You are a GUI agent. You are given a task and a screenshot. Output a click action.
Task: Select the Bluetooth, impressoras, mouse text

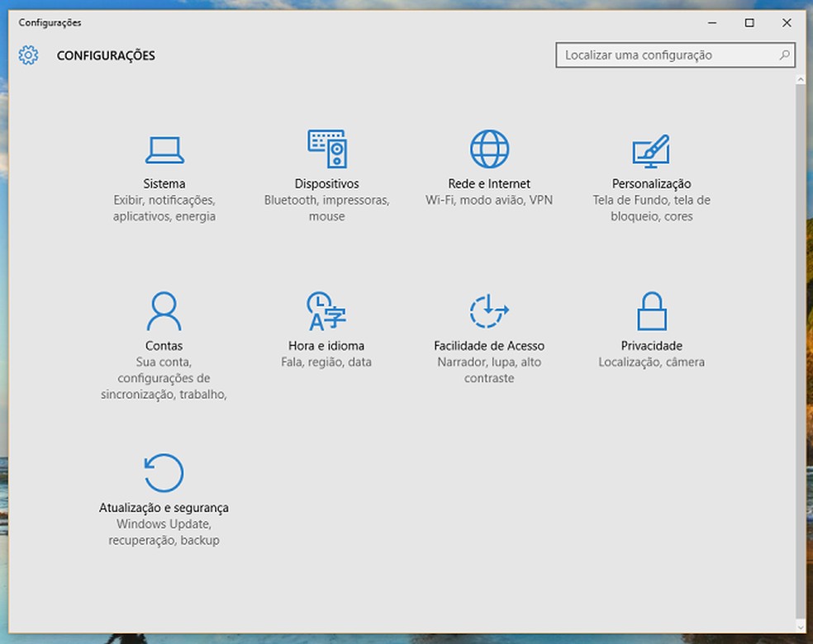pyautogui.click(x=327, y=208)
